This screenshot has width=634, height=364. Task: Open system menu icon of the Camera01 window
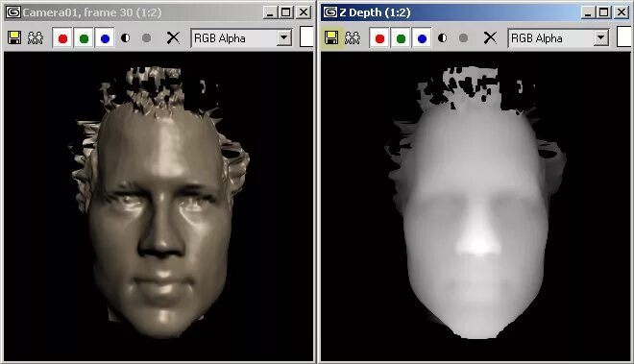[12, 12]
